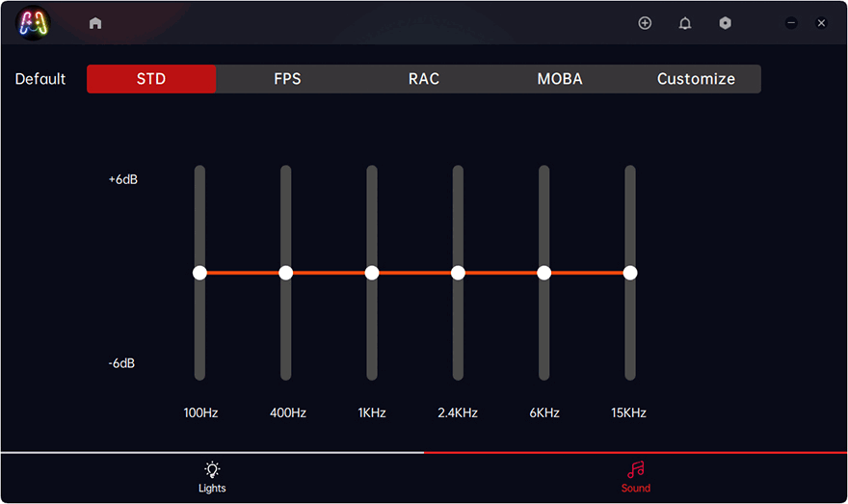This screenshot has width=848, height=504.
Task: Click the 400Hz slider handle
Action: 285,273
